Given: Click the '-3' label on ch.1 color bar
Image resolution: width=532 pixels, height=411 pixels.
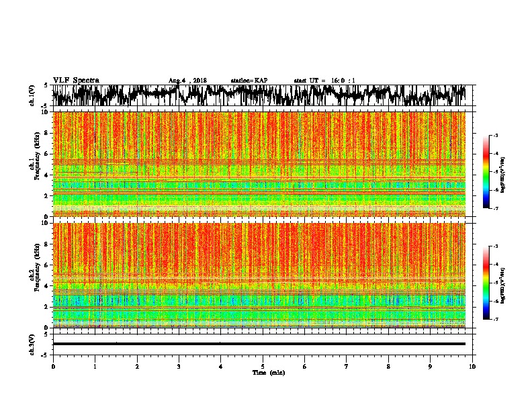Looking at the screenshot, I should [495, 136].
